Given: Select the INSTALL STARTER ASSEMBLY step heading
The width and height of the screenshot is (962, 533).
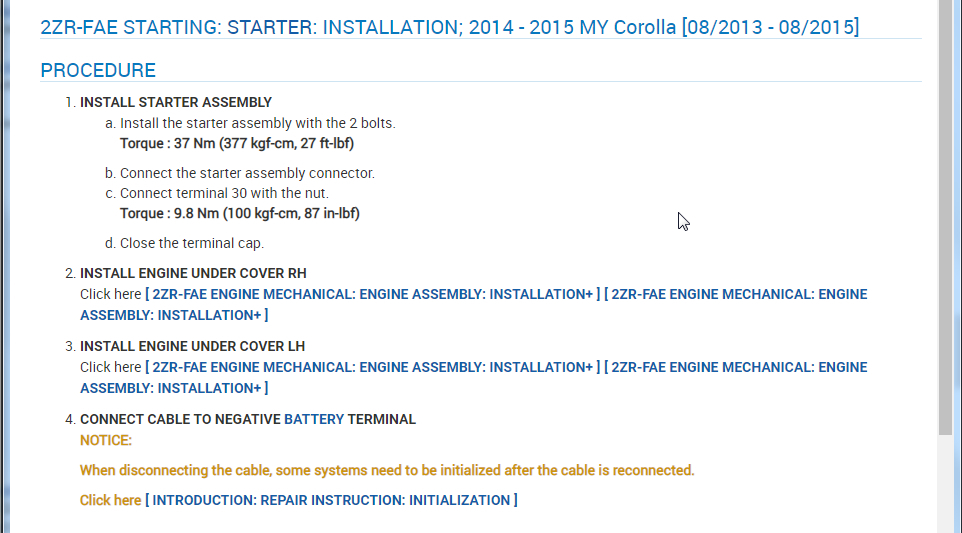Looking at the screenshot, I should click(x=176, y=102).
